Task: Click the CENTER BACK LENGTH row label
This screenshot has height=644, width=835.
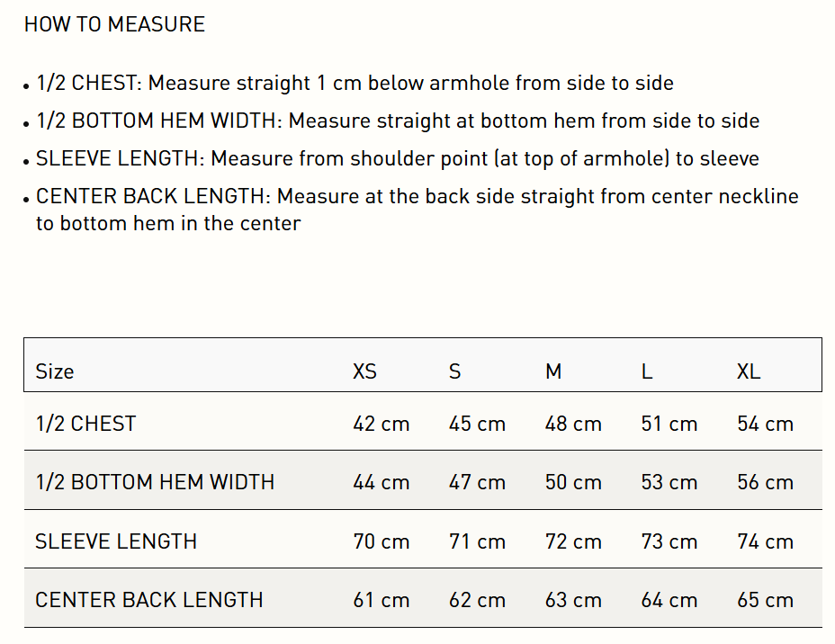Action: pyautogui.click(x=149, y=600)
